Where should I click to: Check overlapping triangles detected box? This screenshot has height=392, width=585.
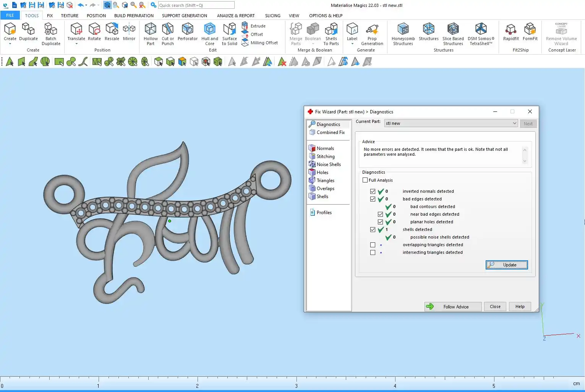(373, 245)
